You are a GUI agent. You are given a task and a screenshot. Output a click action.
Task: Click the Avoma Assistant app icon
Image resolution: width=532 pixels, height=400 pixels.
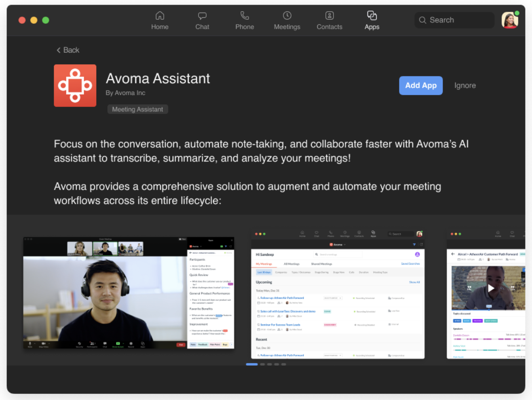pos(75,85)
